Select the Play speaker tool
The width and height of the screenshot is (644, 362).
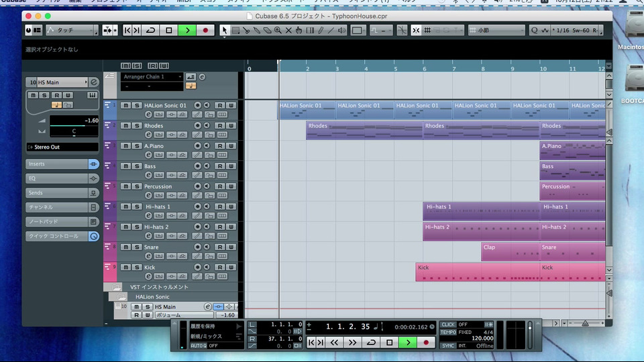click(x=341, y=30)
